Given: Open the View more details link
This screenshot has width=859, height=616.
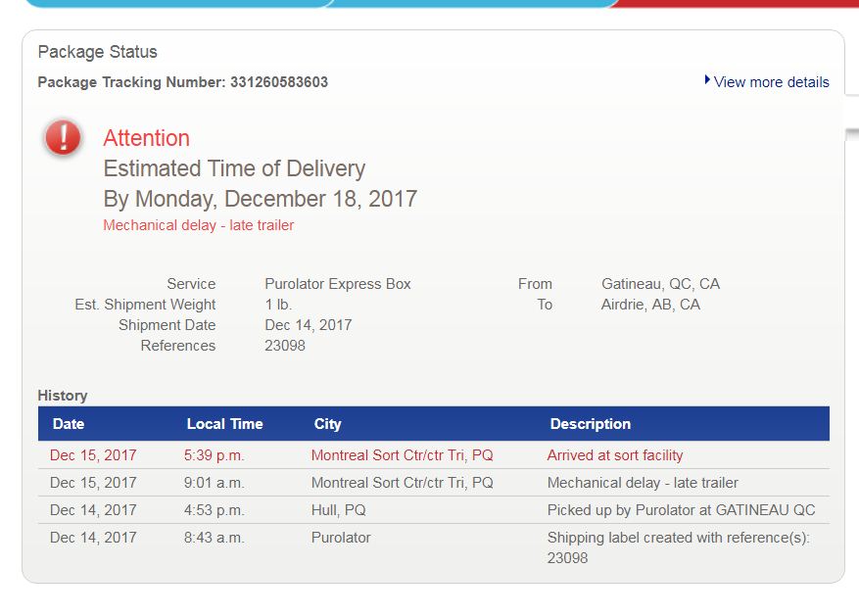Looking at the screenshot, I should 772,82.
